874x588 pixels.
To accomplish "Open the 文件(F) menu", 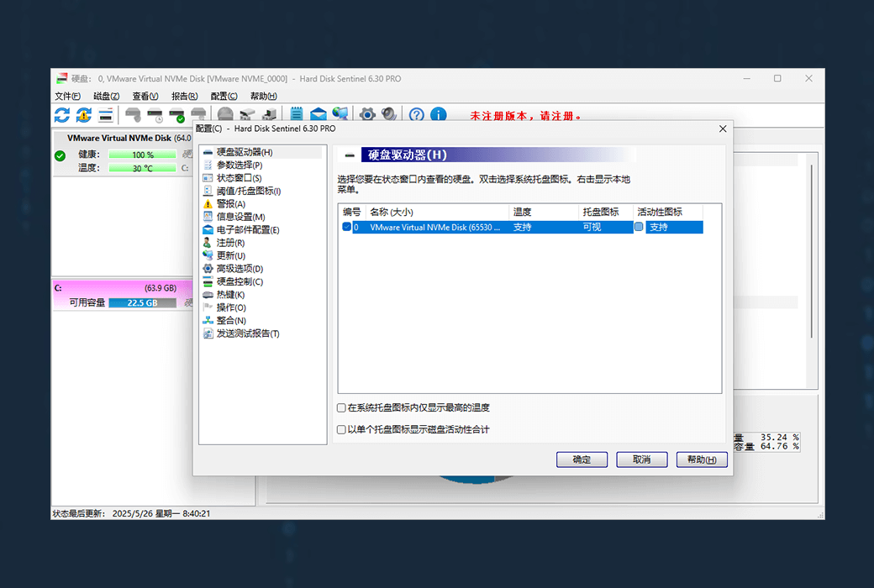I will tap(67, 96).
